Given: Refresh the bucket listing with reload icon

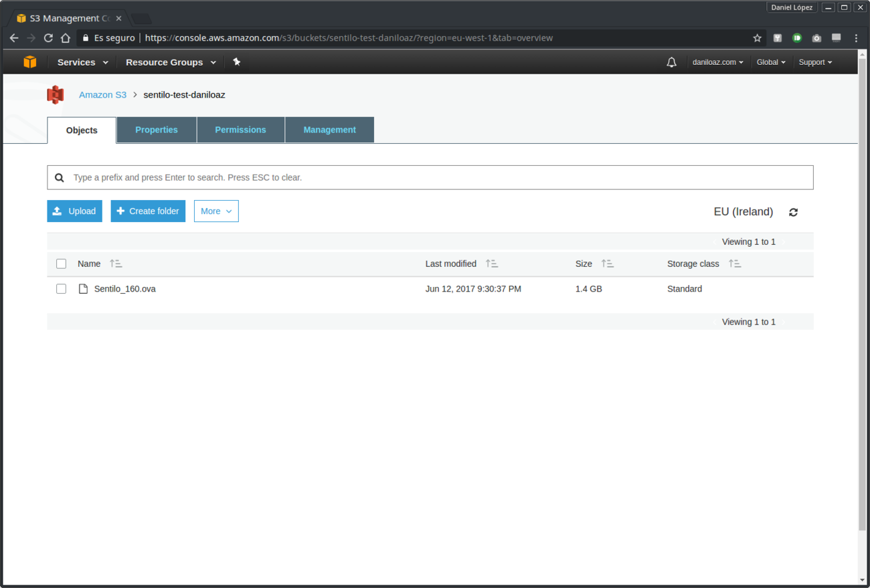Looking at the screenshot, I should tap(793, 212).
